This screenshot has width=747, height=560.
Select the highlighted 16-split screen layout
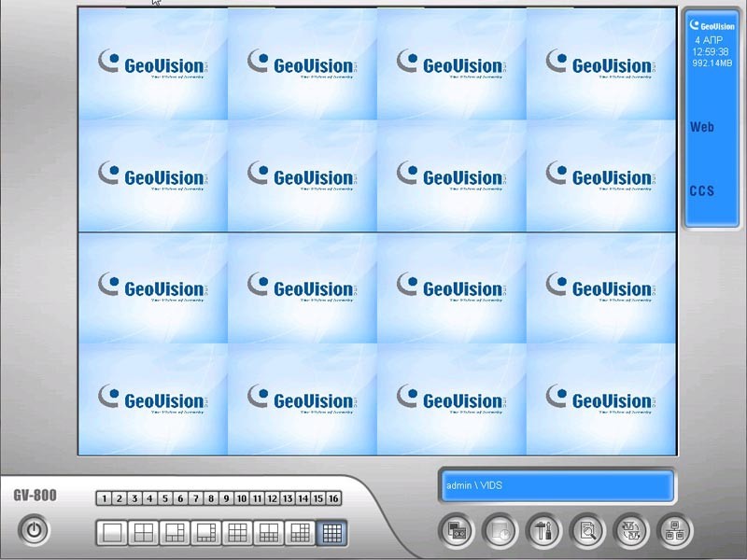[x=331, y=532]
